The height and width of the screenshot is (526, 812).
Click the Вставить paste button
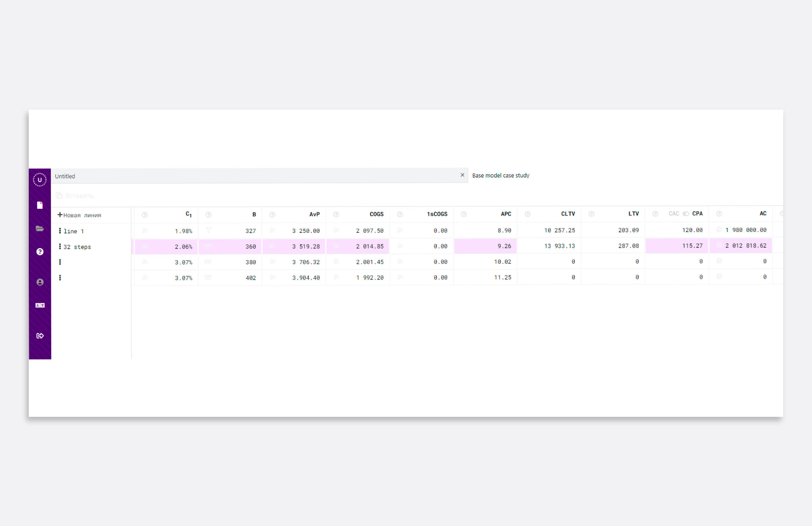pos(75,196)
